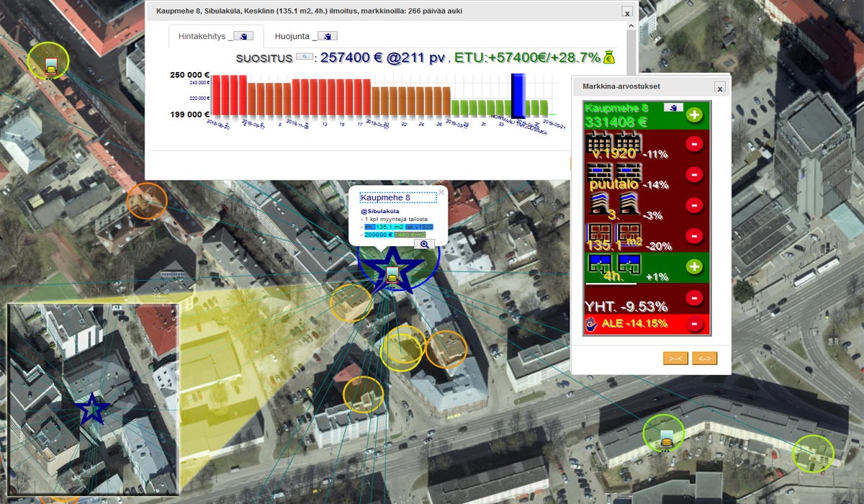864x504 pixels.
Task: Click the zoom magnifier button in map popup
Action: pos(424,244)
